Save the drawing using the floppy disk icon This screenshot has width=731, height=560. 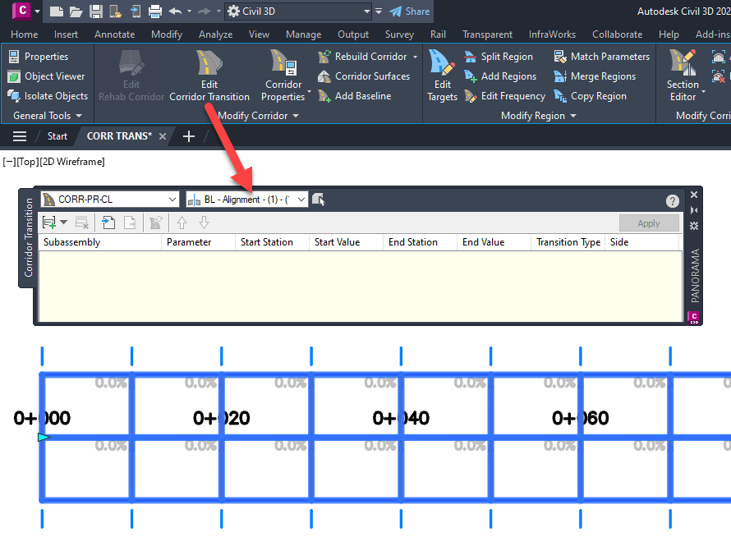[x=96, y=11]
